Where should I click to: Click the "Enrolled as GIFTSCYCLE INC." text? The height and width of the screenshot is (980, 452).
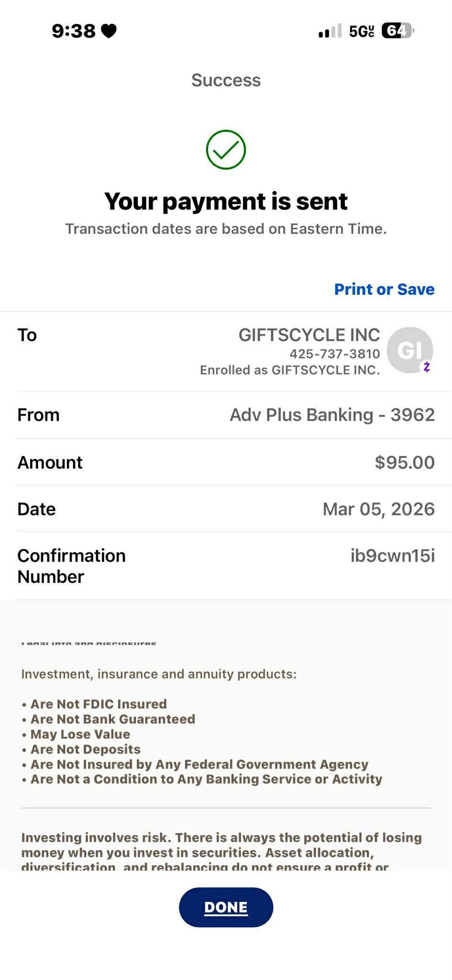click(289, 370)
